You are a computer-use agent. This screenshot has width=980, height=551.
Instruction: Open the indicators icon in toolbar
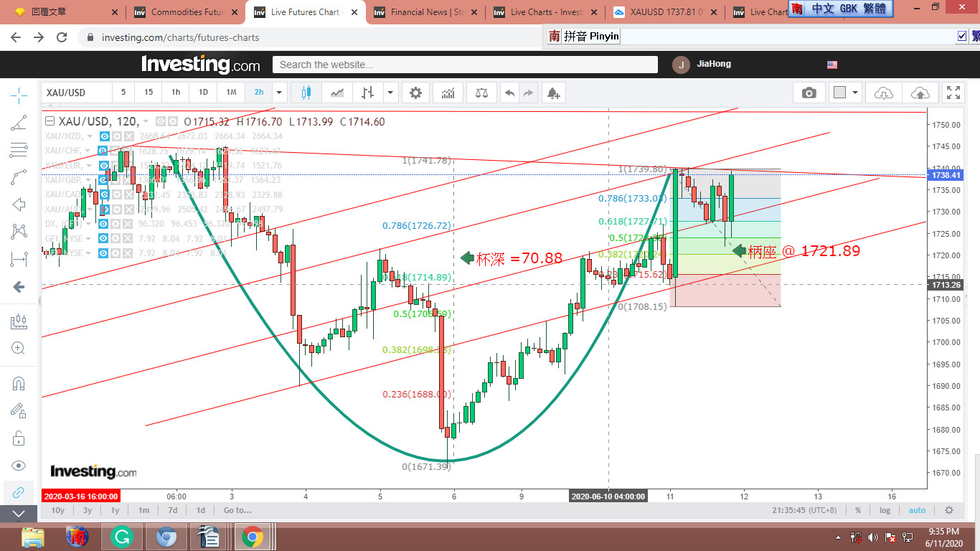448,93
